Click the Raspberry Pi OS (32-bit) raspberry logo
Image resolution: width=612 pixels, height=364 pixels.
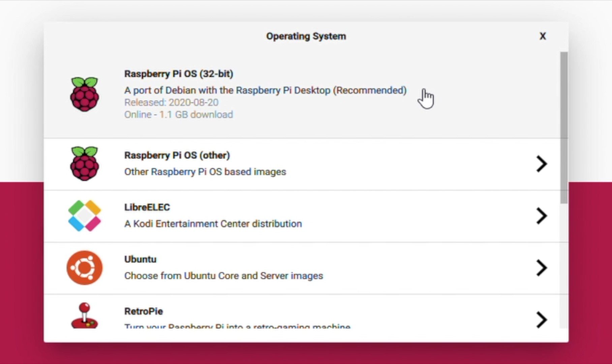click(x=84, y=94)
